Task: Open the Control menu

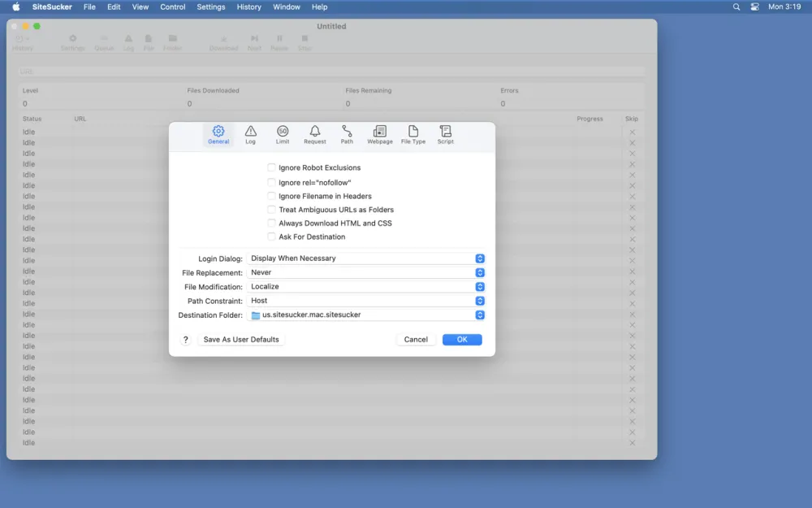Action: tap(172, 7)
